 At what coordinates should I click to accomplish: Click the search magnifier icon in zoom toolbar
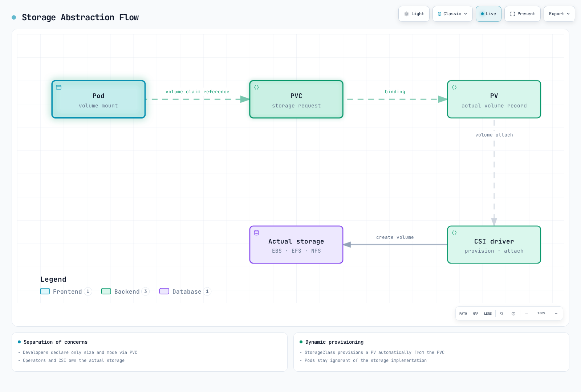click(501, 314)
